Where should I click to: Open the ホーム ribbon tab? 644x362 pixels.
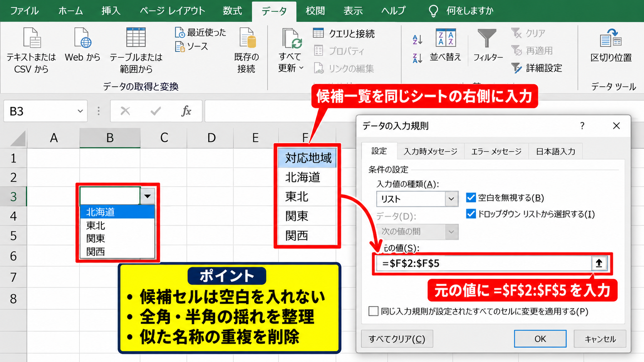tap(70, 10)
